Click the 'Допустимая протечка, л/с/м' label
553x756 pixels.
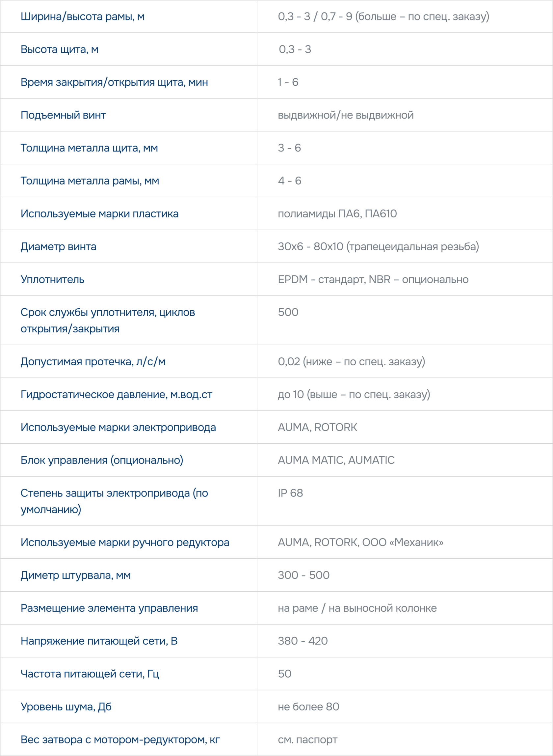tap(93, 361)
